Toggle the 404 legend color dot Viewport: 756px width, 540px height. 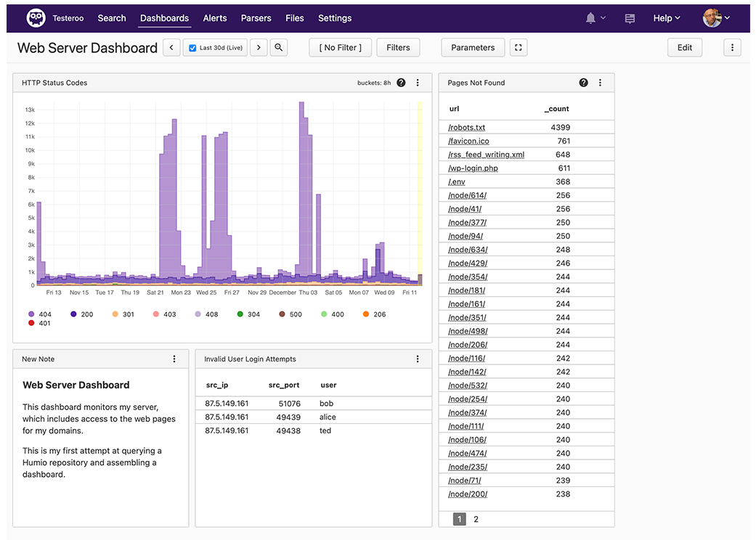tap(31, 314)
